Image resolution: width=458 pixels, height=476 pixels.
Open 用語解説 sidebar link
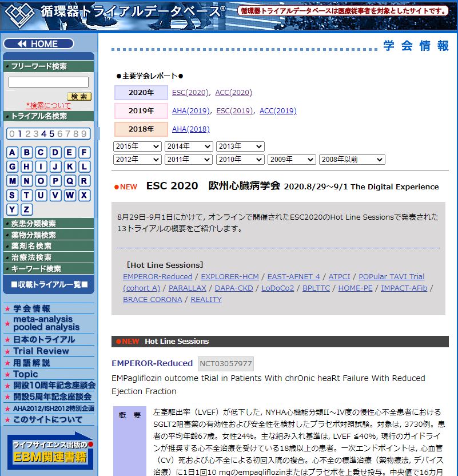[x=31, y=363]
